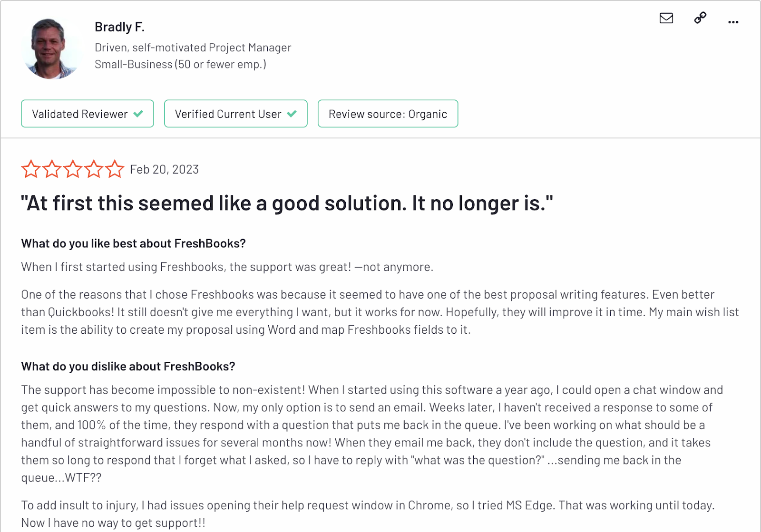The image size is (761, 532).
Task: Select the fifth rating star
Action: point(115,169)
